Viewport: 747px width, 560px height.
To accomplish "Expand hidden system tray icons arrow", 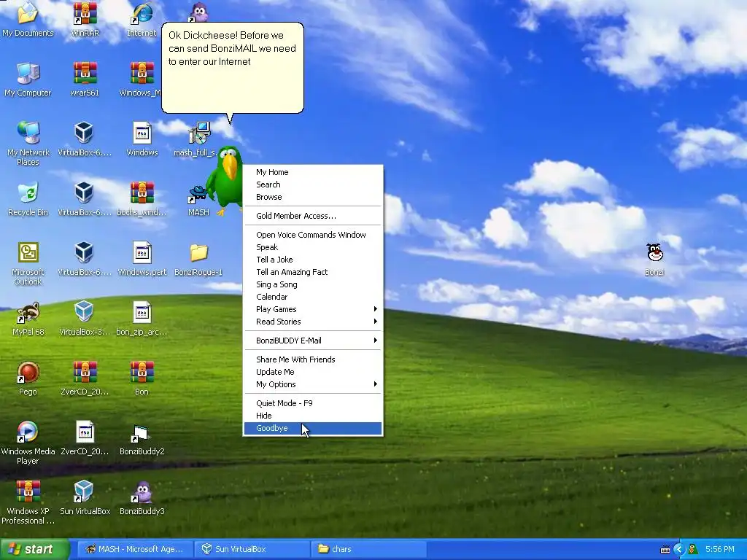I will click(x=679, y=550).
